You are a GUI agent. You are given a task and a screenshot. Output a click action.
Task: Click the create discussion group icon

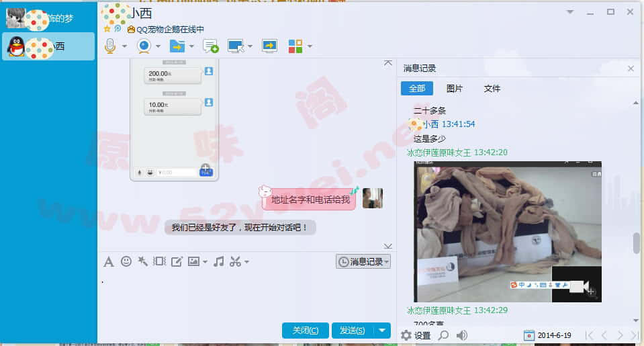coord(210,46)
